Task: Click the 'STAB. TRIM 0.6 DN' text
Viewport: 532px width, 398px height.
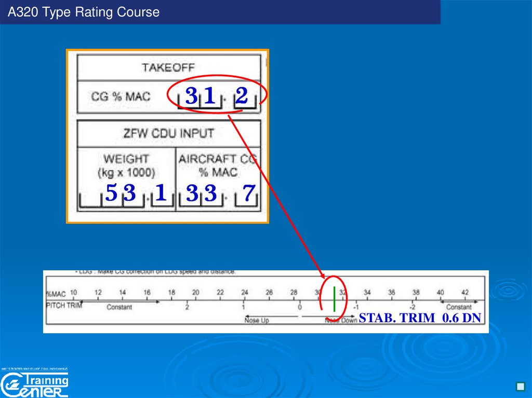Action: pos(420,318)
